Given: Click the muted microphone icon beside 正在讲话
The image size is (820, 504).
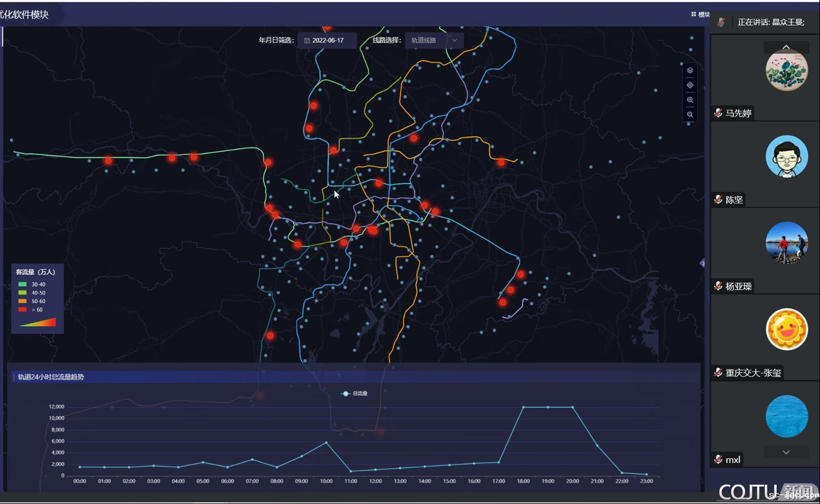Looking at the screenshot, I should [x=720, y=22].
